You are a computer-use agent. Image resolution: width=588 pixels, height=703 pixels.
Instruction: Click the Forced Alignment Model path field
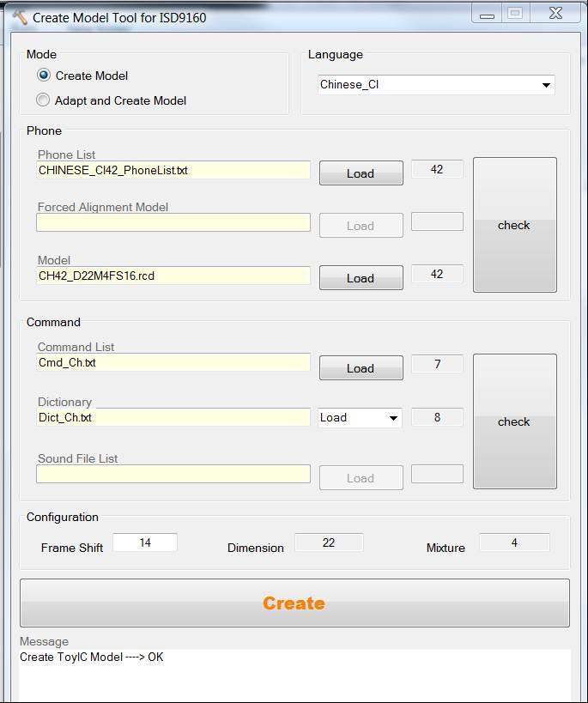click(x=173, y=222)
